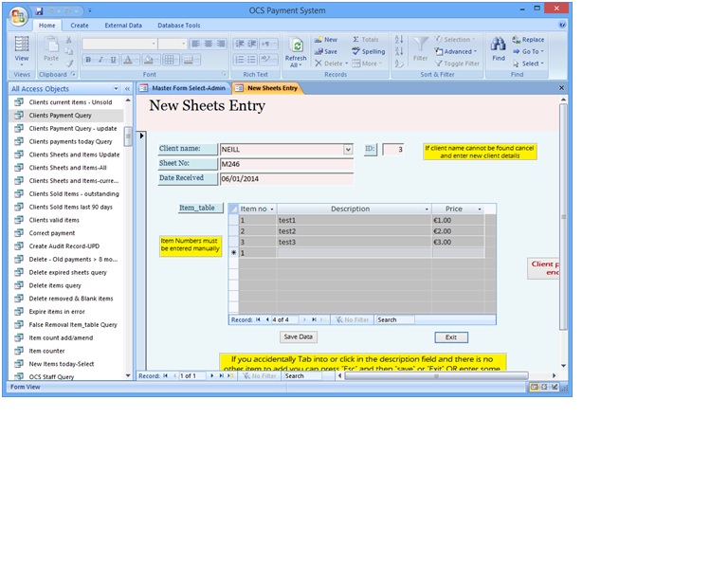Viewport: 728px width, 582px height.
Task: Click the datasheet select-all corner box
Action: [x=233, y=209]
